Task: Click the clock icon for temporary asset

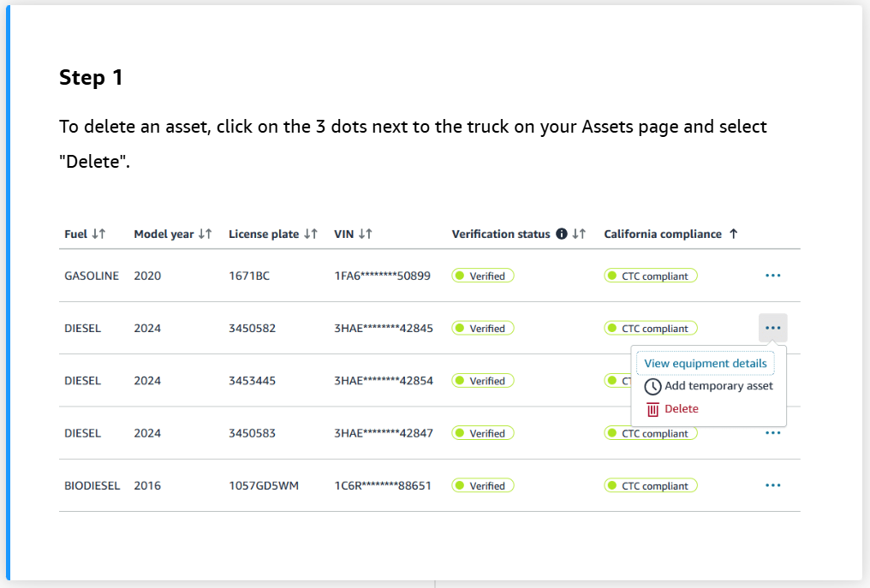Action: 652,386
